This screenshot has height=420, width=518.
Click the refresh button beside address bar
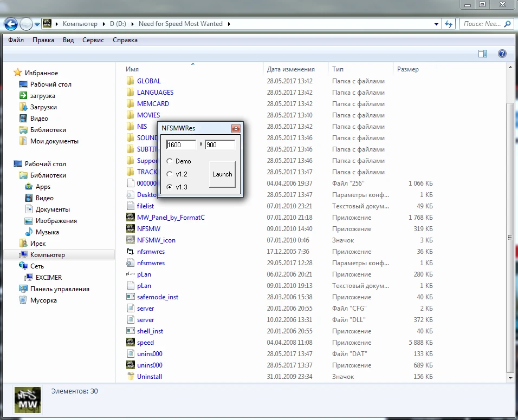[449, 24]
